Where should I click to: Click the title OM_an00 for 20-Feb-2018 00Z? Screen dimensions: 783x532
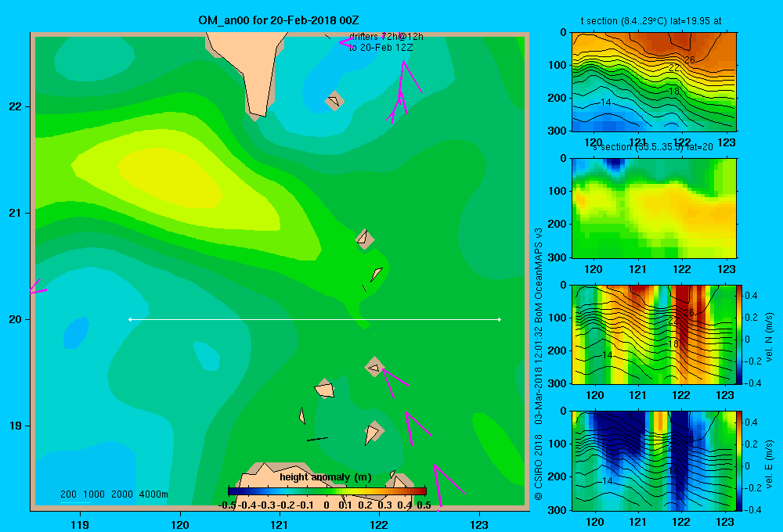(x=278, y=20)
